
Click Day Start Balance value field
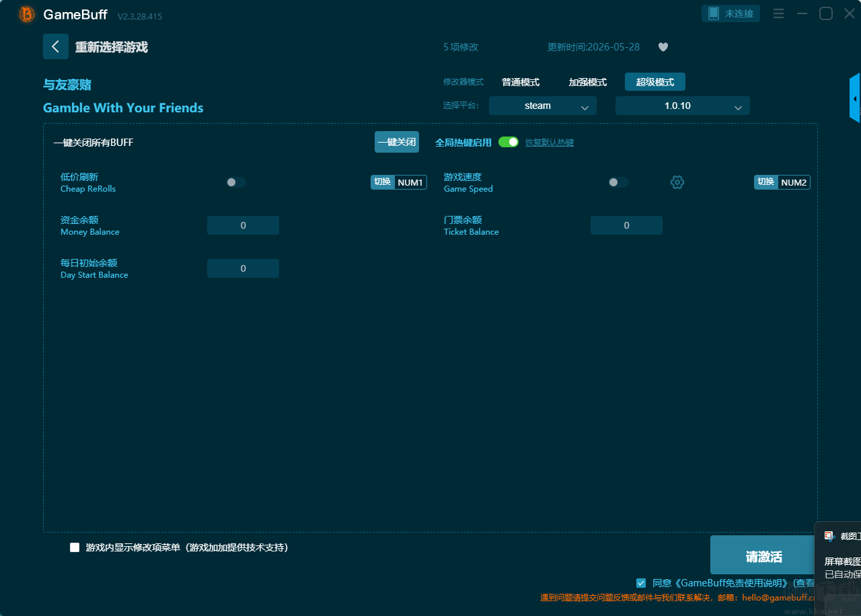(243, 268)
